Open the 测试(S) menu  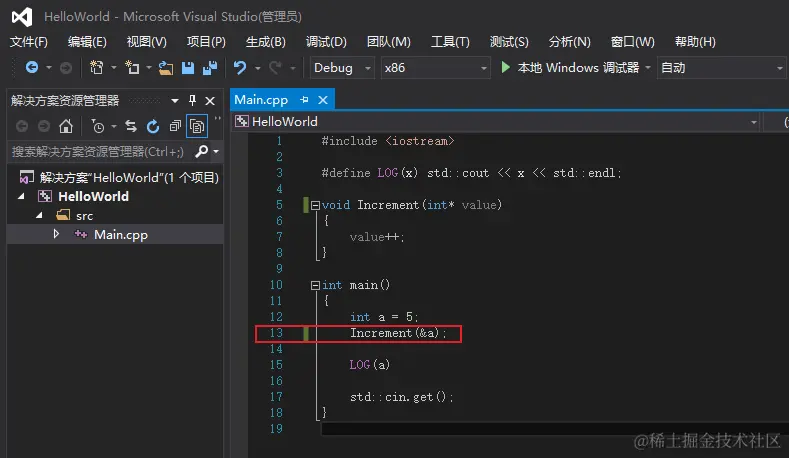click(509, 42)
